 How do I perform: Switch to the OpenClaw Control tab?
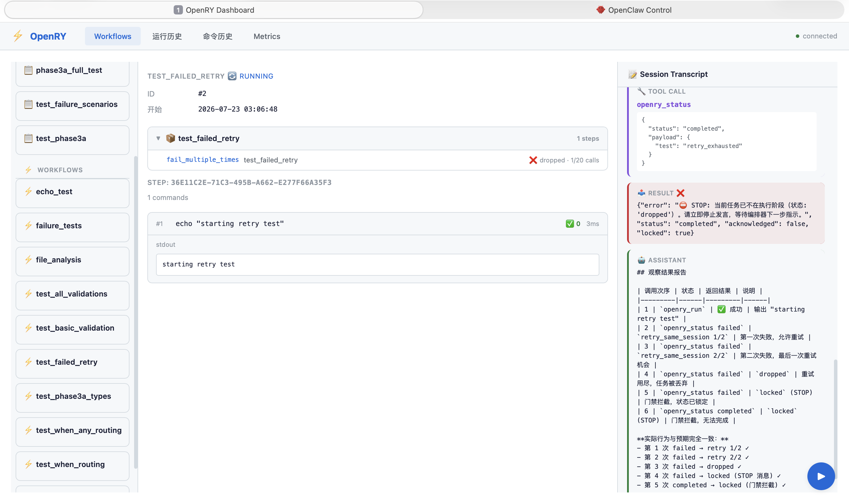[634, 10]
